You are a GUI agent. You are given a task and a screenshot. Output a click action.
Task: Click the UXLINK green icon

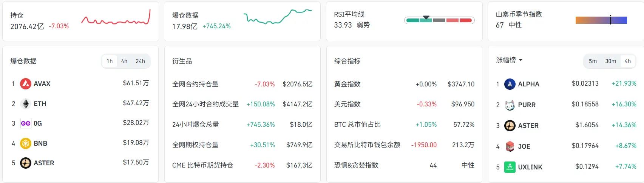pyautogui.click(x=510, y=167)
